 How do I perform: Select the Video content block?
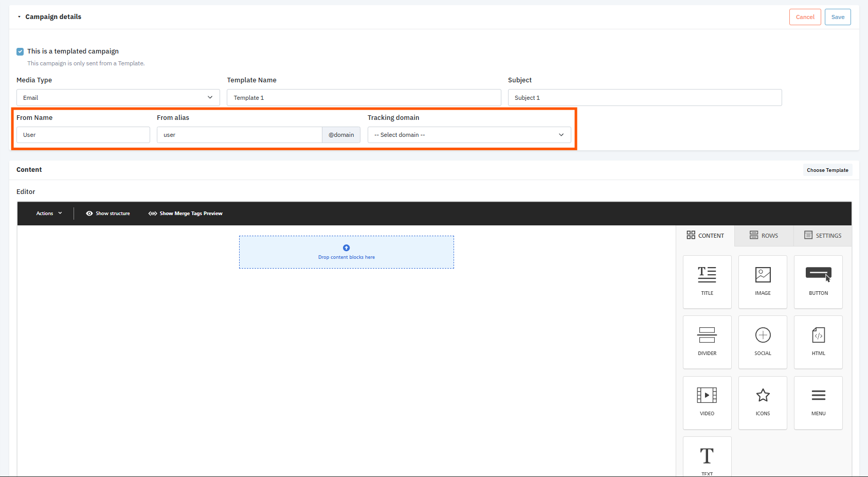pyautogui.click(x=707, y=402)
